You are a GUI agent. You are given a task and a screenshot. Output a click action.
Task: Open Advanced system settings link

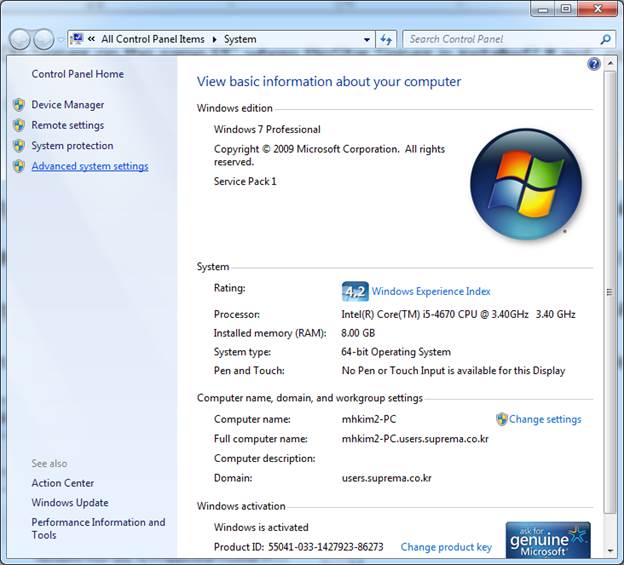click(89, 166)
